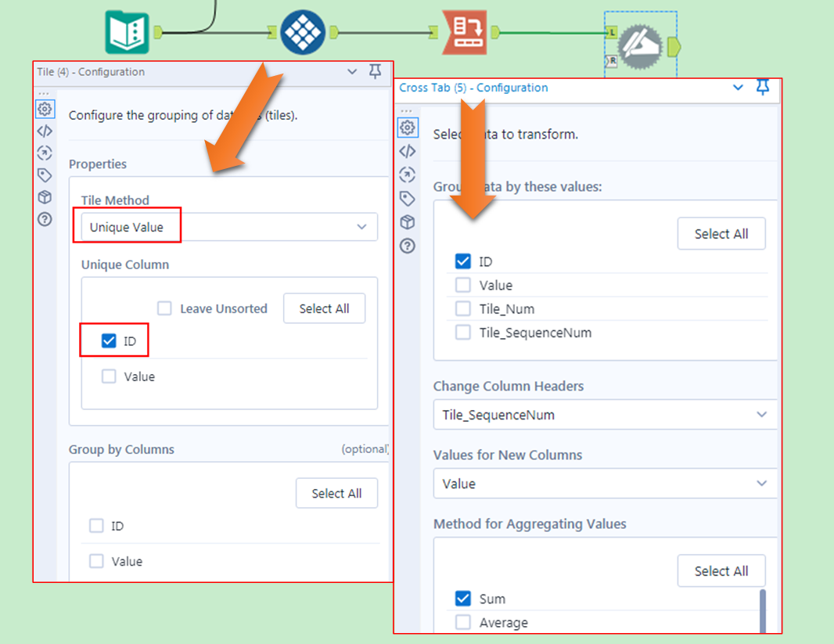Viewport: 834px width, 644px height.
Task: Collapse the Tile configuration panel chevron
Action: click(x=352, y=71)
